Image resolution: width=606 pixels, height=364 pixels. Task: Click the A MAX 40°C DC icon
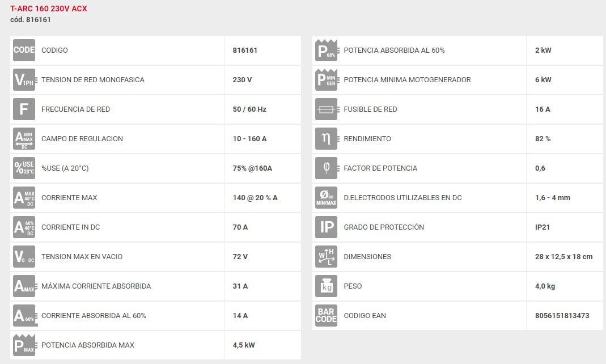[24, 197]
